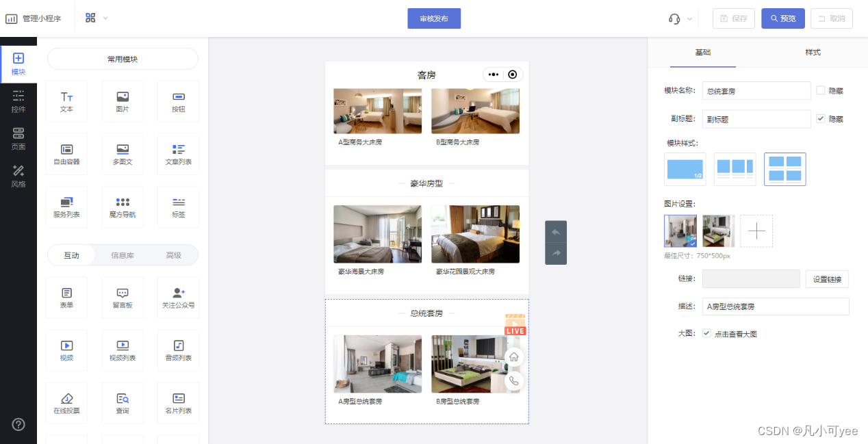Viewport: 868px width, 444px height.
Task: Click the 副标题 input field
Action: point(756,119)
